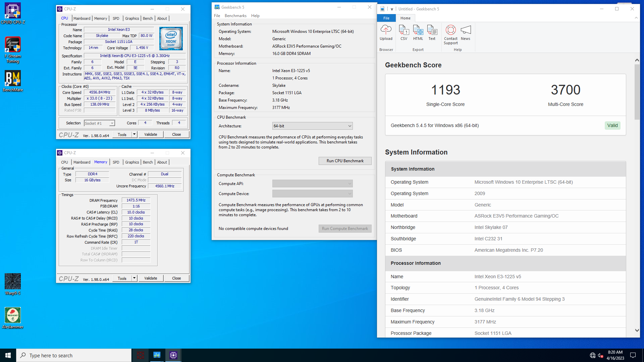Switch to Geekbench taskbar icon

(157, 355)
